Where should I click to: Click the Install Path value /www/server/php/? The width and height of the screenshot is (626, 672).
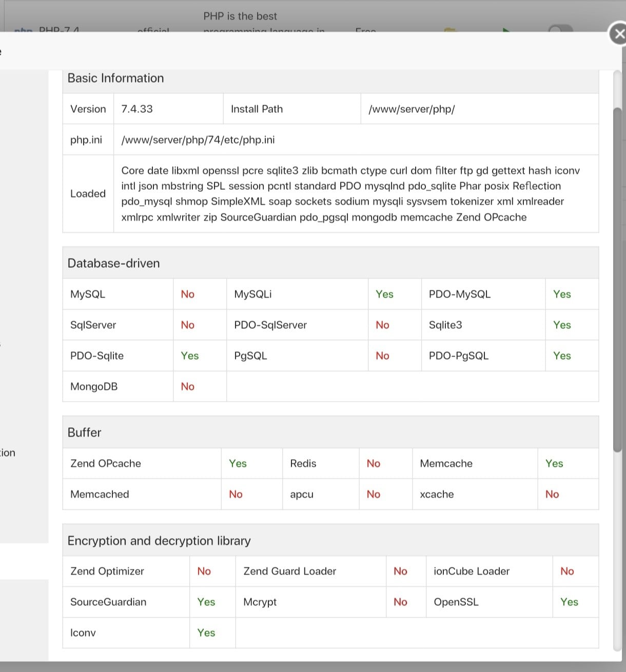[412, 109]
